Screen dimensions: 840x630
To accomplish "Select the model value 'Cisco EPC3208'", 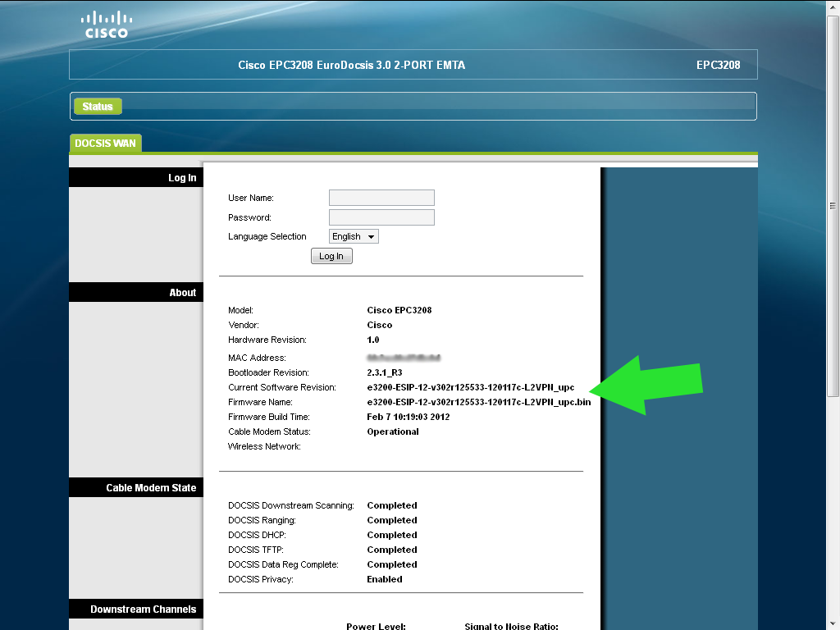I will pos(399,310).
